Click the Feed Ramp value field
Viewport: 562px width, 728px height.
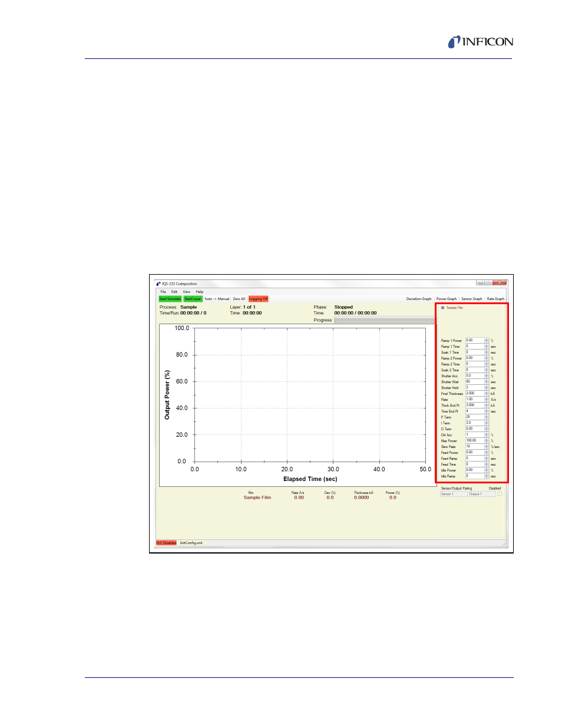click(475, 458)
